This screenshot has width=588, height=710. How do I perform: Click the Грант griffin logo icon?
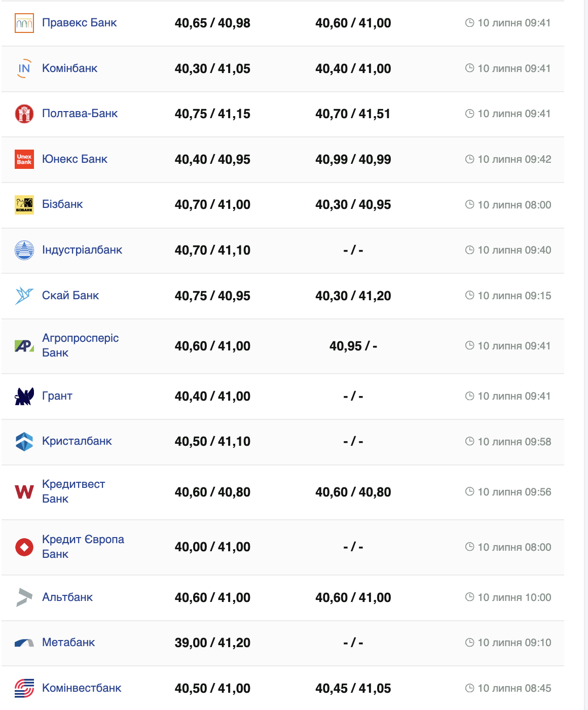(x=24, y=397)
